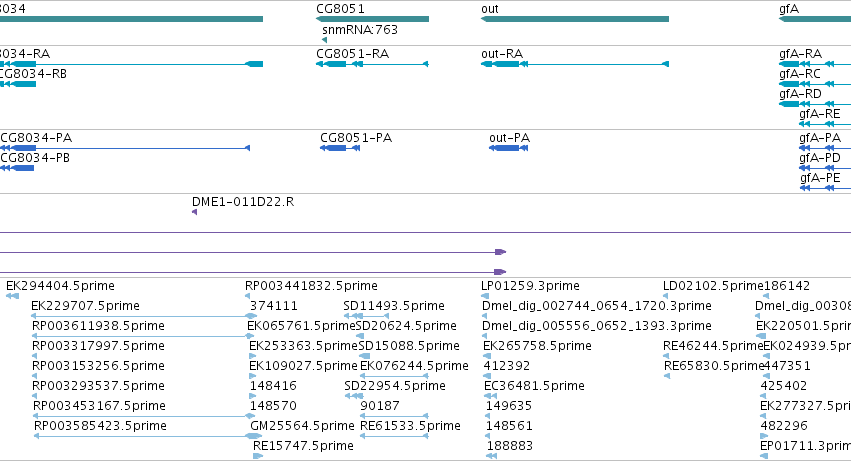Click the gfA-PD protein label
The height and width of the screenshot is (461, 851).
coord(820,158)
